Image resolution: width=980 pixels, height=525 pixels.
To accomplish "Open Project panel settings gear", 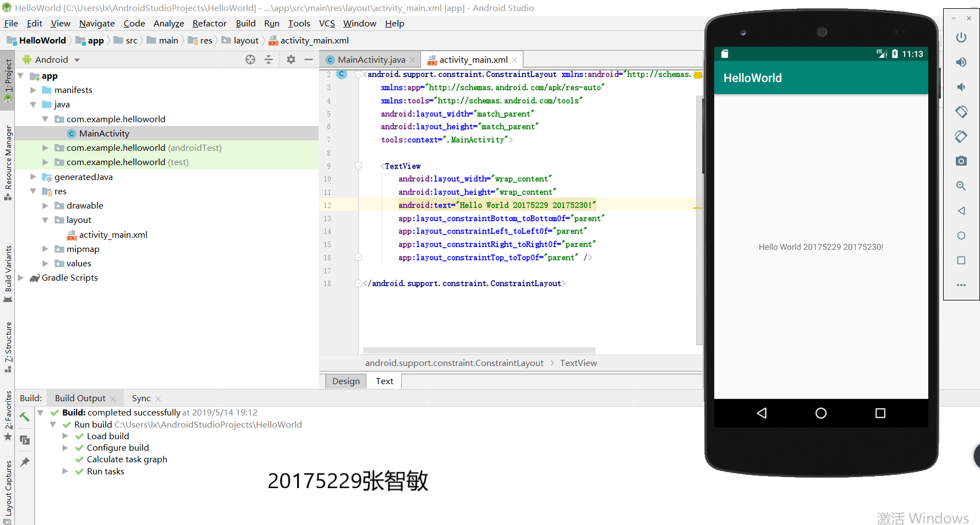I will coord(291,59).
